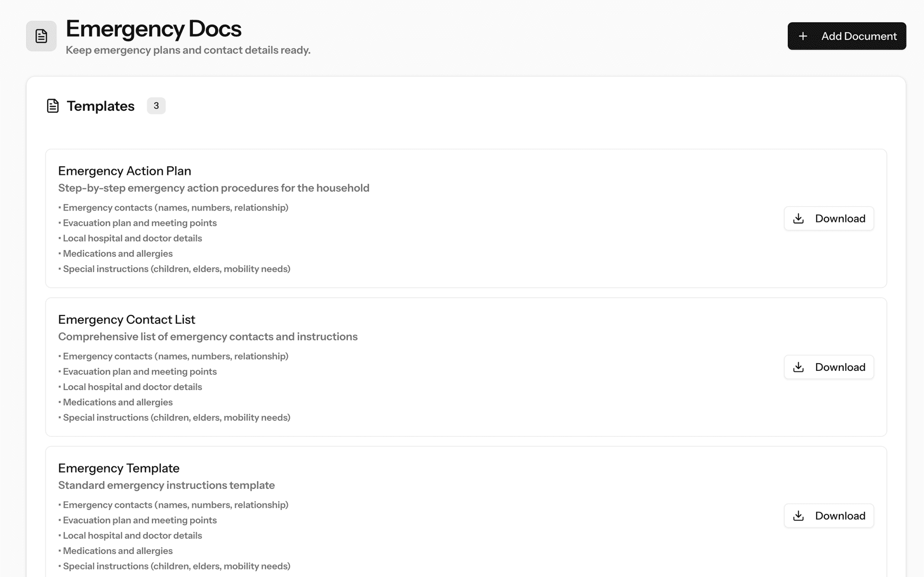The image size is (924, 577).
Task: Download the Emergency Contact List template
Action: tap(829, 367)
